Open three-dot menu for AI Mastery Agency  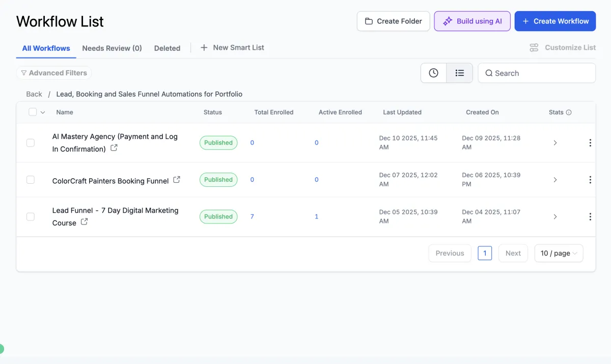click(x=590, y=143)
